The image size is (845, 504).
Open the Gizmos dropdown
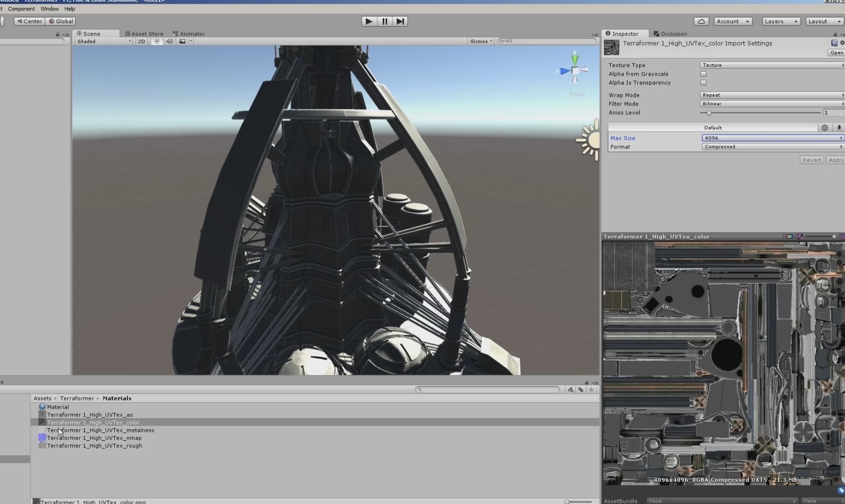[481, 42]
